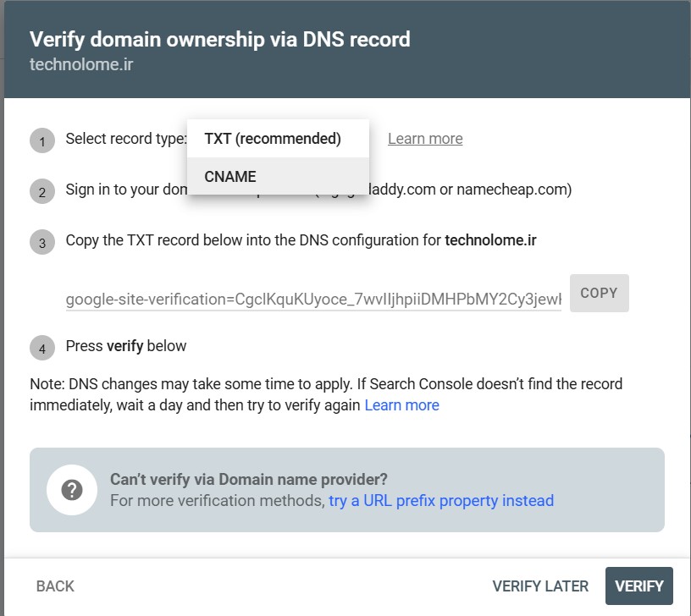691x616 pixels.
Task: Click the question mark help icon
Action: 72,490
